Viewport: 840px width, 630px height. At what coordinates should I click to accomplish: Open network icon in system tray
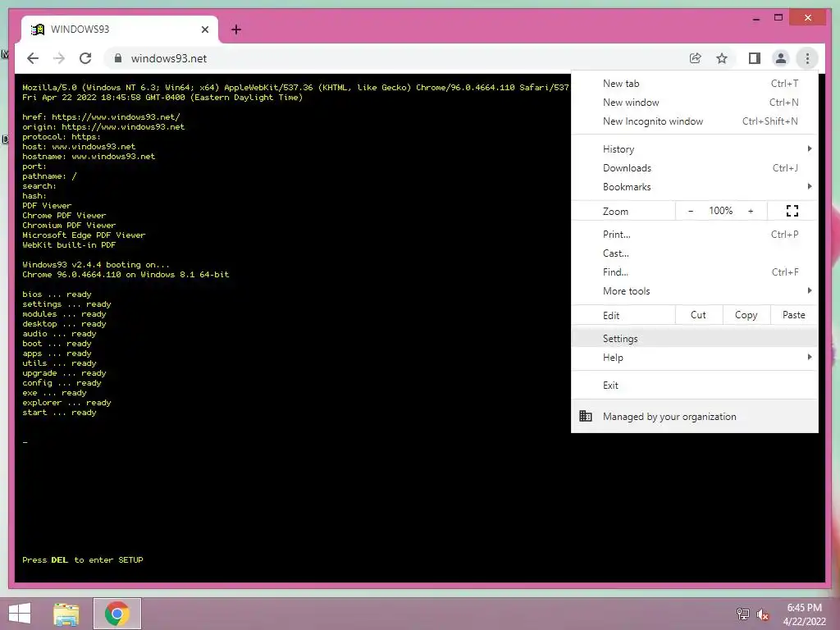(742, 614)
